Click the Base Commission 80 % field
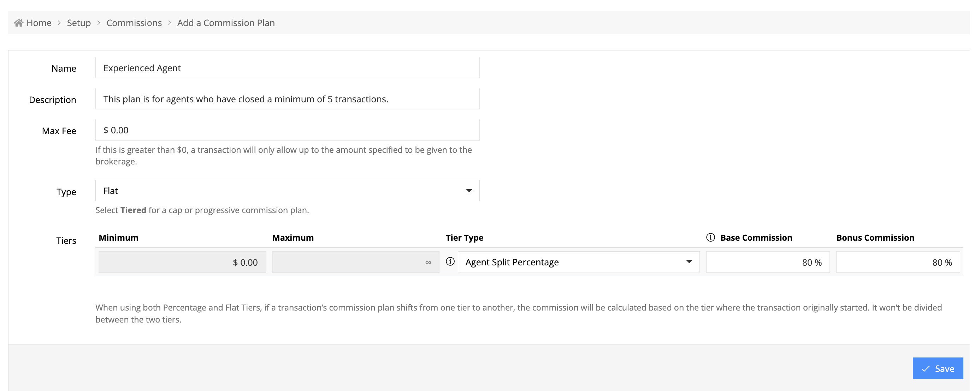The height and width of the screenshot is (391, 980). 767,262
